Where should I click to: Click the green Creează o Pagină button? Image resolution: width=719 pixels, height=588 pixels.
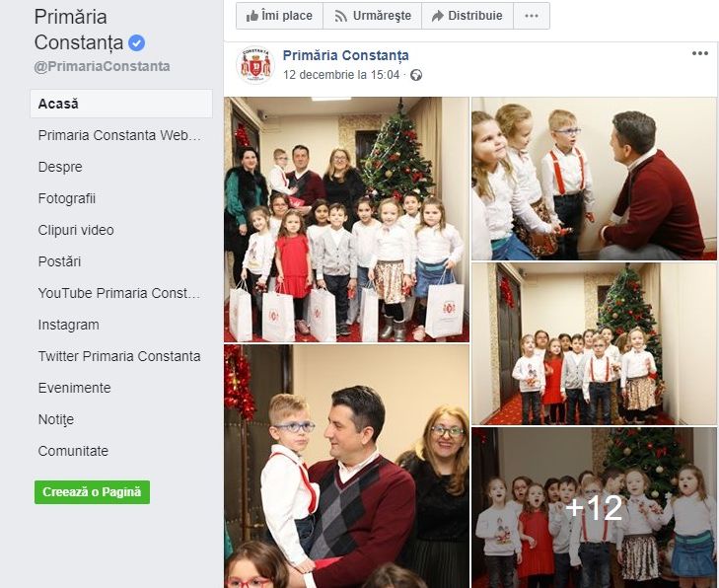click(92, 492)
